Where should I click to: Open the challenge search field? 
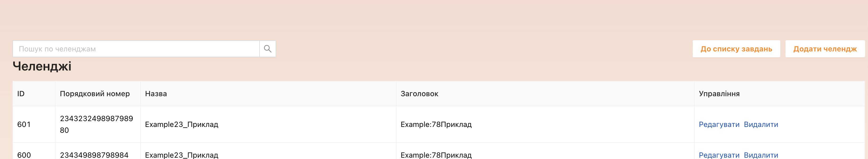pyautogui.click(x=135, y=48)
